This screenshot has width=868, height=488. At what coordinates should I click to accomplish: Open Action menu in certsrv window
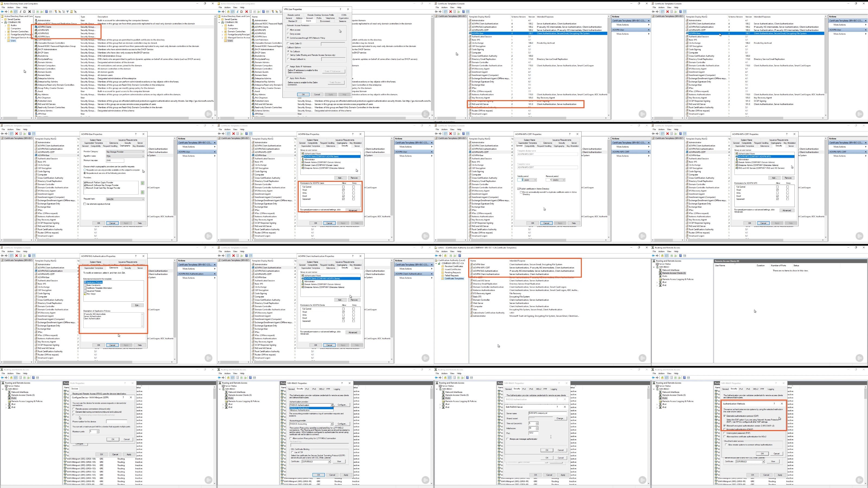445,251
